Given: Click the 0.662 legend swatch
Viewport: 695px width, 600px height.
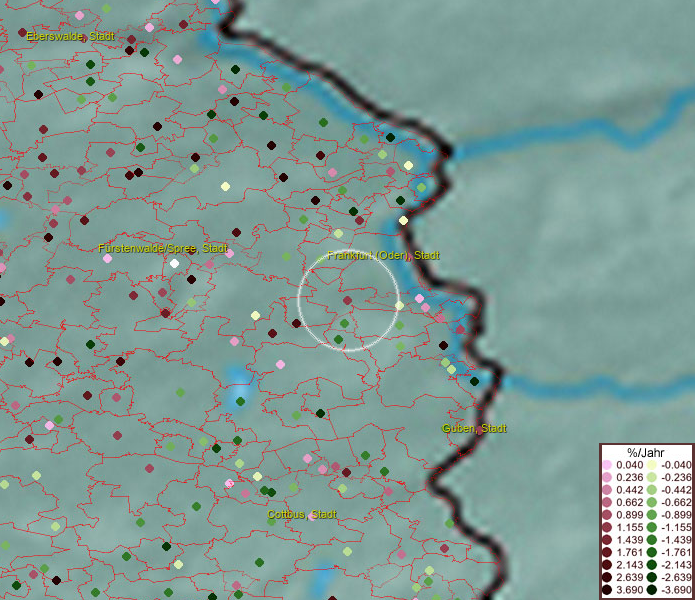Looking at the screenshot, I should [x=607, y=503].
